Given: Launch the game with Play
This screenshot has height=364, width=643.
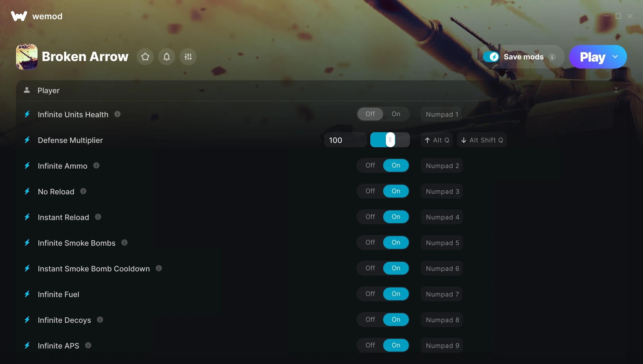Looking at the screenshot, I should pyautogui.click(x=592, y=57).
